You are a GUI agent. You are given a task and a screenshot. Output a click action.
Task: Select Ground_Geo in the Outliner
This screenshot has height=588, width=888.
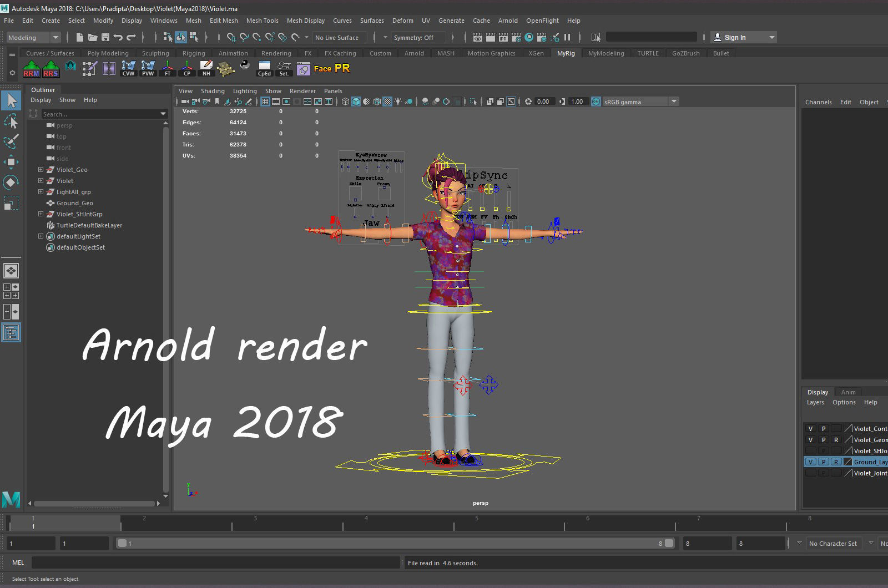(x=74, y=203)
